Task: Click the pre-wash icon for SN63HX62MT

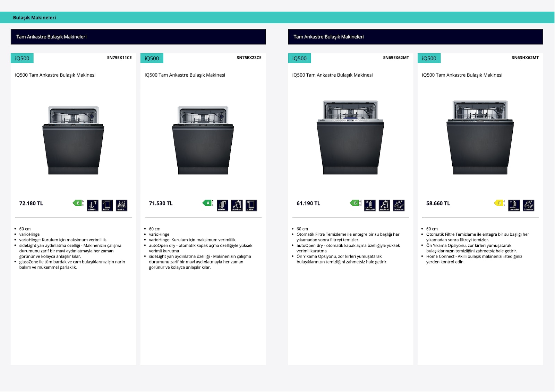Action: (528, 205)
